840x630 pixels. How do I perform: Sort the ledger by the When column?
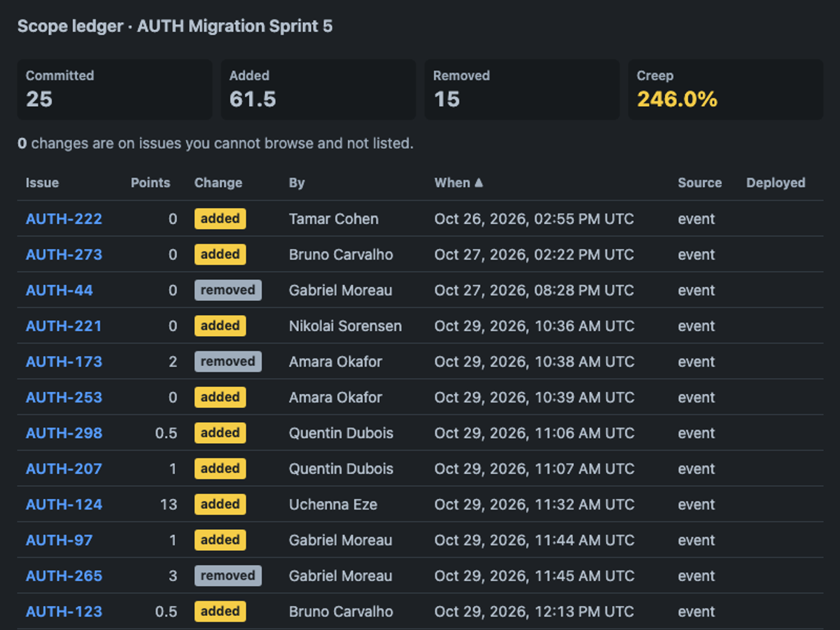pos(458,183)
